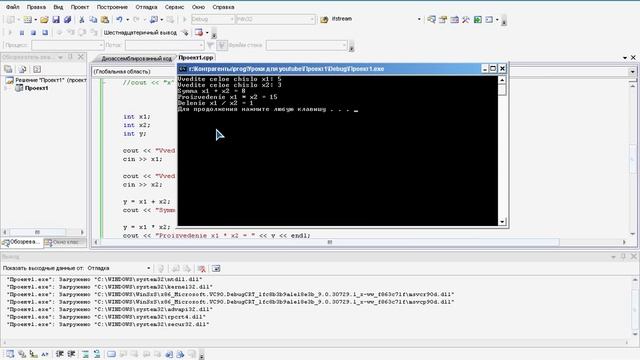Open the Отладка menu

[146, 7]
